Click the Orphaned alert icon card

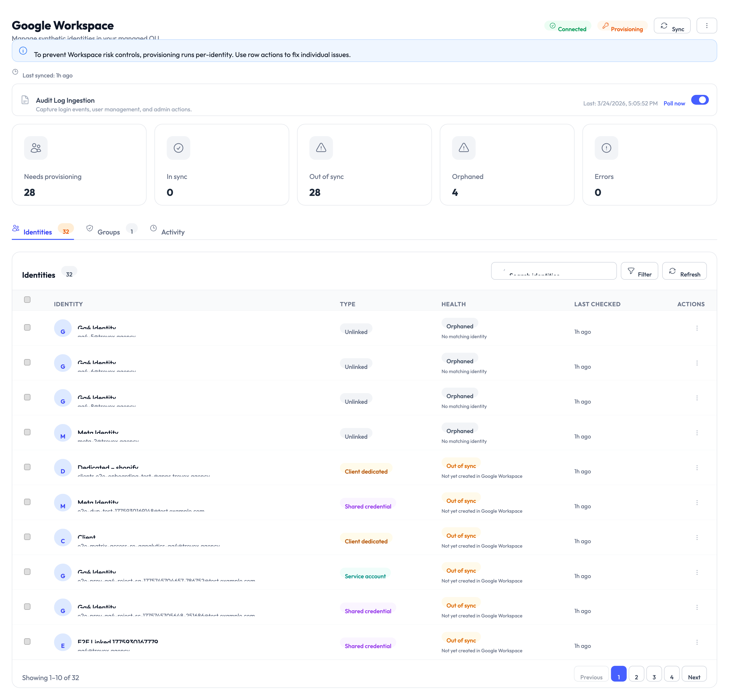tap(463, 148)
